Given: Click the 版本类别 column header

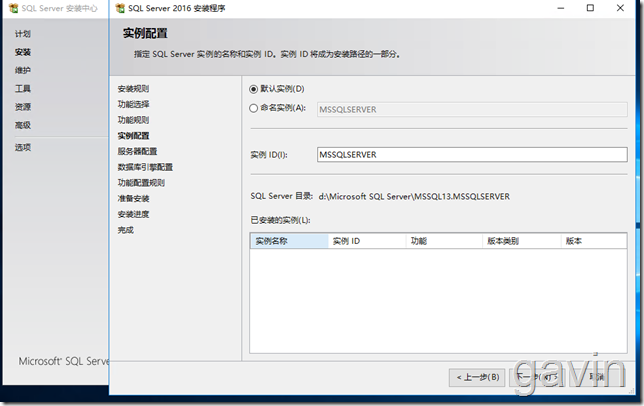Looking at the screenshot, I should [522, 241].
